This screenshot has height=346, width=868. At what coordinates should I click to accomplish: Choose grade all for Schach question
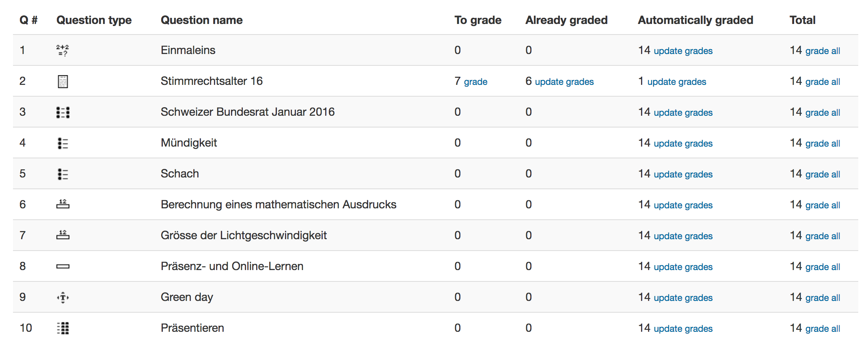(x=823, y=174)
